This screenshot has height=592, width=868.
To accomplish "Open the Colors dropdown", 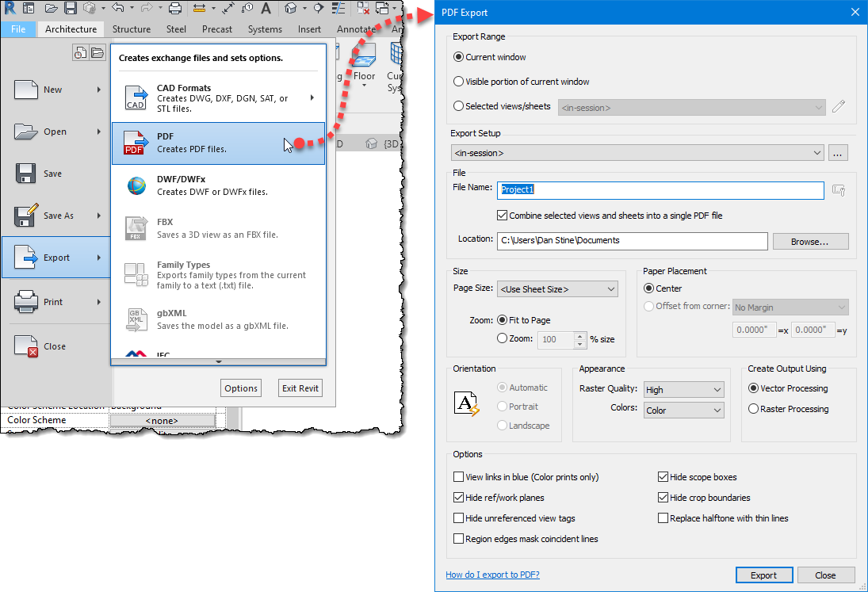I will [683, 410].
